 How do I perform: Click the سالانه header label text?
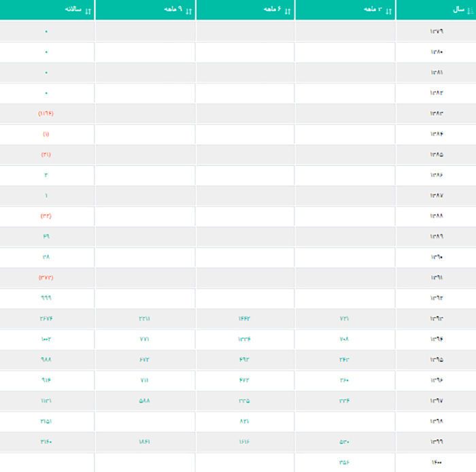click(72, 10)
